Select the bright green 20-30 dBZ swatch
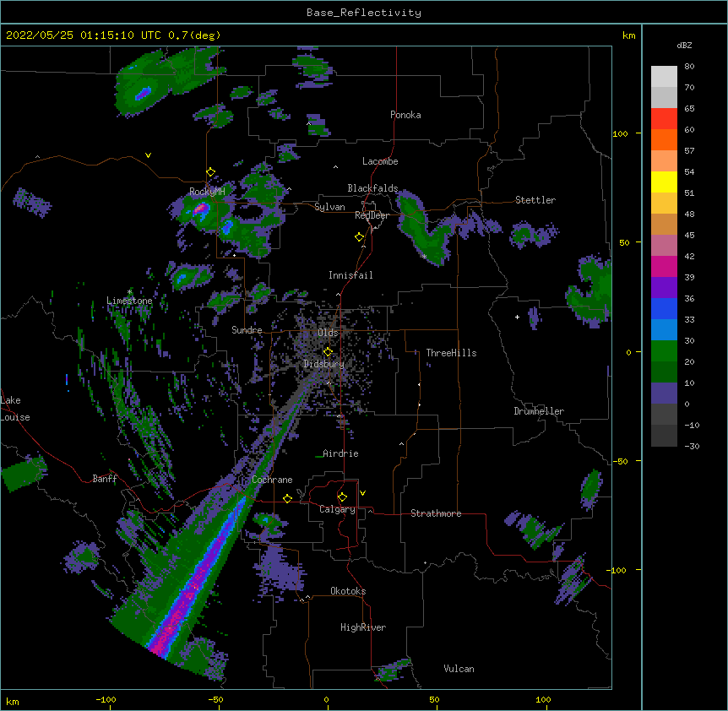The width and height of the screenshot is (728, 711). pos(664,351)
